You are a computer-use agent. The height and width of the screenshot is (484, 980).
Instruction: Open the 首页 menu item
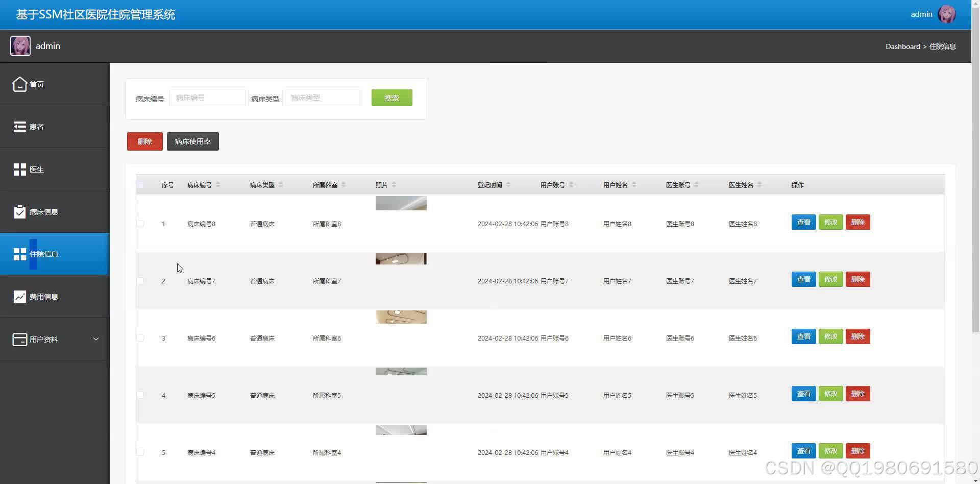coord(55,84)
